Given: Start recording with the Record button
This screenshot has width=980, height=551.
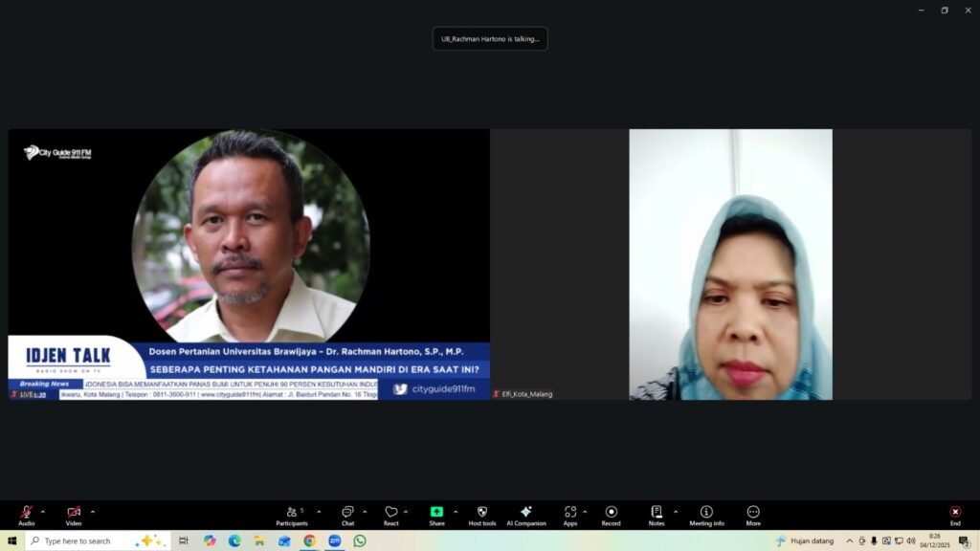Looking at the screenshot, I should pyautogui.click(x=611, y=514).
